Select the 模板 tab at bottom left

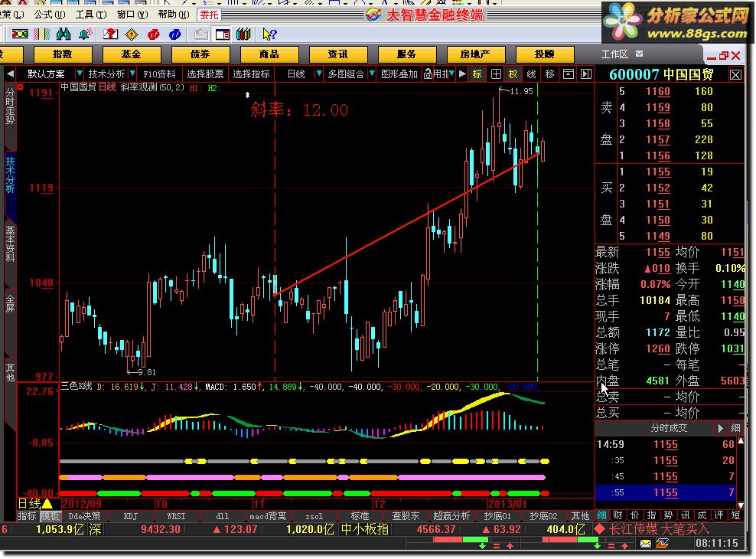click(x=50, y=516)
